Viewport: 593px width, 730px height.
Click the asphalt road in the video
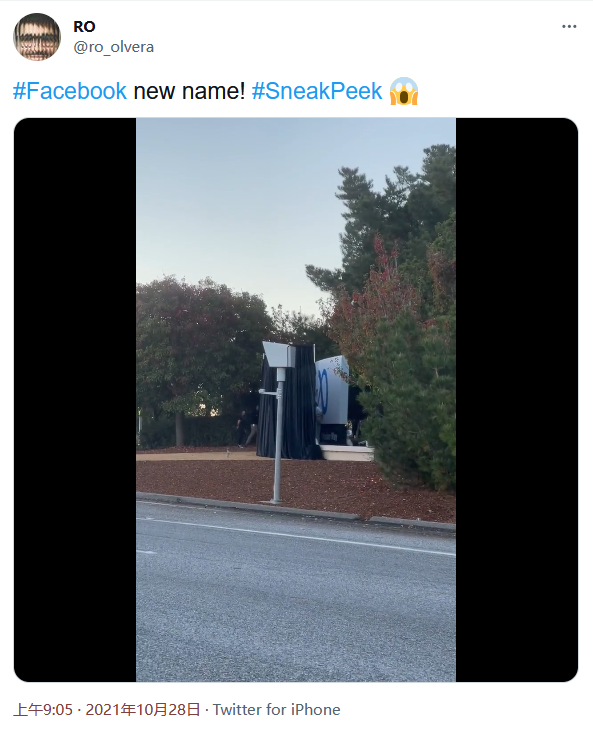tap(296, 601)
